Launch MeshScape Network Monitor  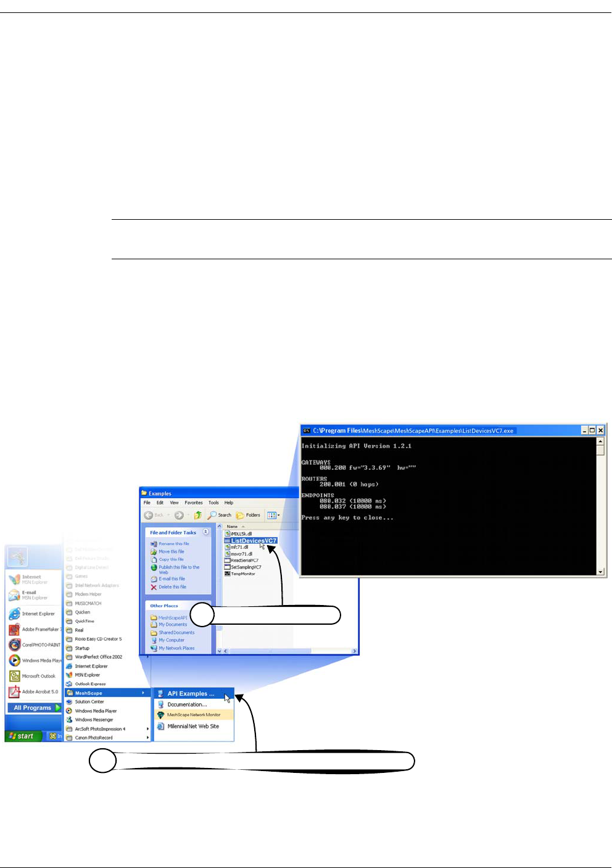(194, 715)
